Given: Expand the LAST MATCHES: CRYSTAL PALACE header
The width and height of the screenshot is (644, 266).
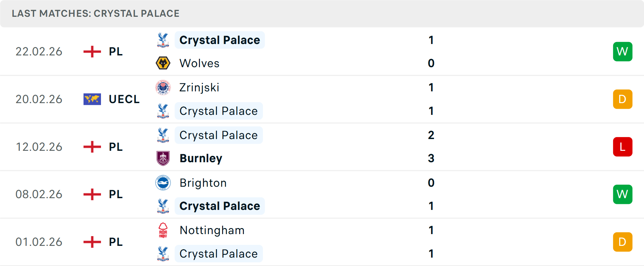Looking at the screenshot, I should tap(96, 13).
